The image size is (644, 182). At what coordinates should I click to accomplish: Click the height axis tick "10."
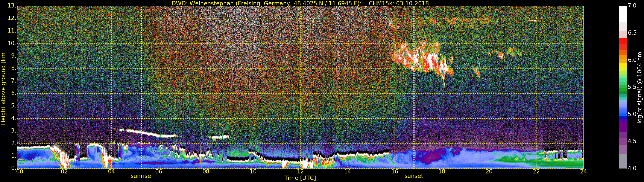12,43
